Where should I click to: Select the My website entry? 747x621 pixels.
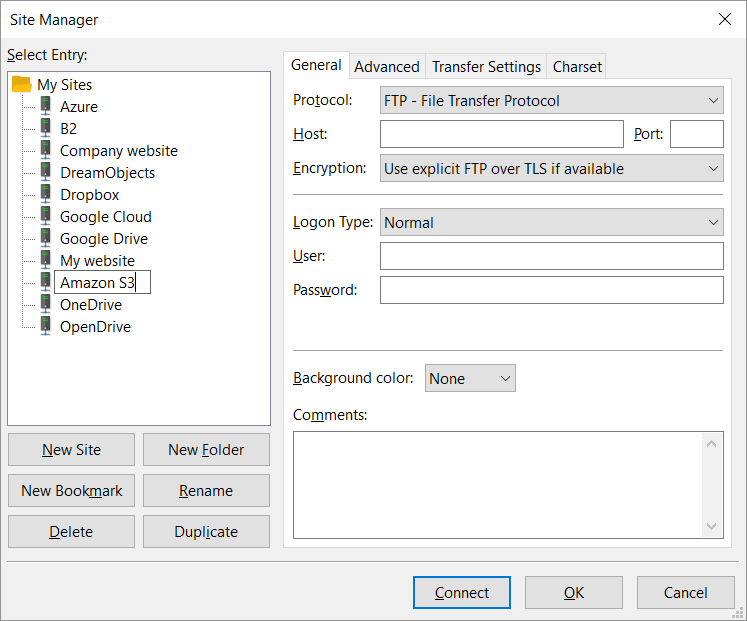97,260
